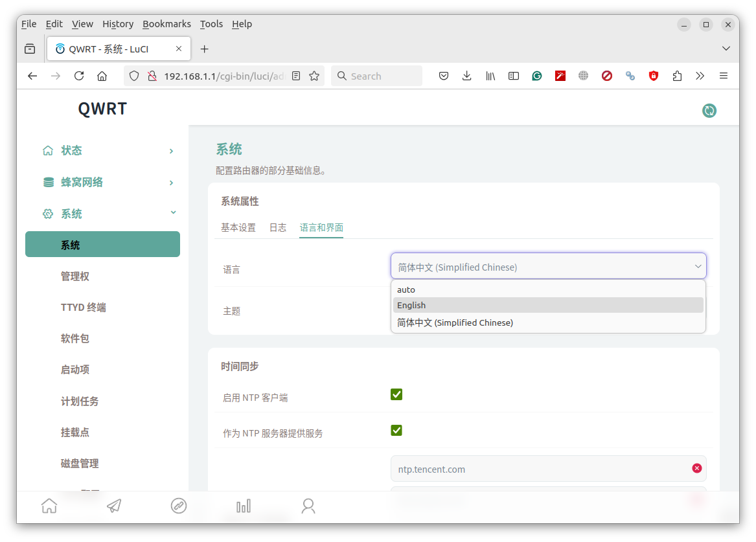Screen dimensions: 756x542
Task: Uncheck the 启用 NTP 客户端 checkbox
Action: tap(396, 394)
